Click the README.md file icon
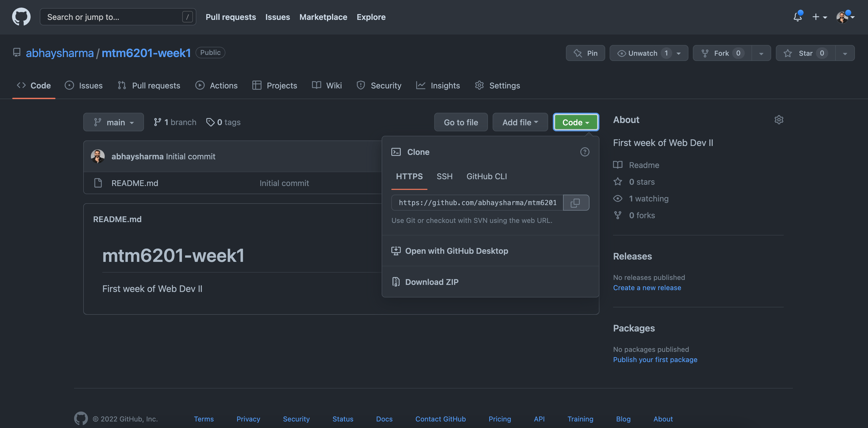The height and width of the screenshot is (428, 868). [x=98, y=183]
